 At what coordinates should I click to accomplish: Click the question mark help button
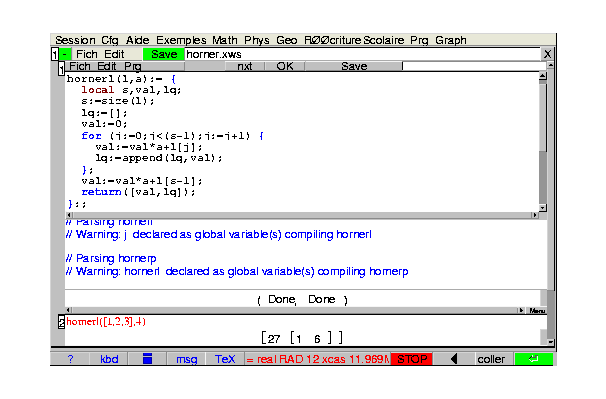(x=70, y=359)
